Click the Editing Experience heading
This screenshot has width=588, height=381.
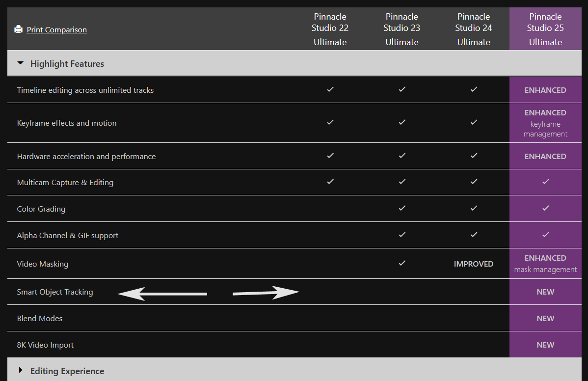67,371
